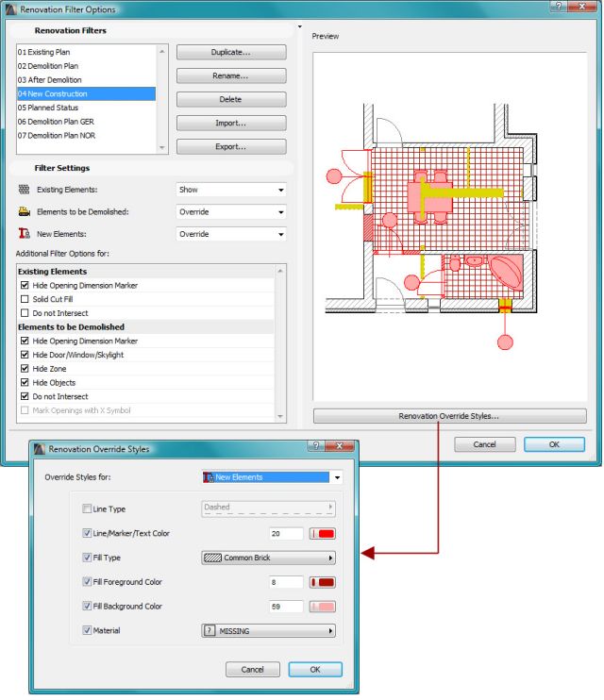This screenshot has height=700, width=604.
Task: Click scroll down arrow of Renovation Filters list
Action: (162, 148)
